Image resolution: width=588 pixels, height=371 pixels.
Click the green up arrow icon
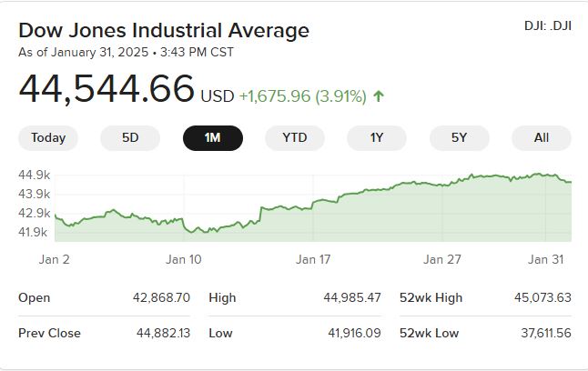click(379, 96)
